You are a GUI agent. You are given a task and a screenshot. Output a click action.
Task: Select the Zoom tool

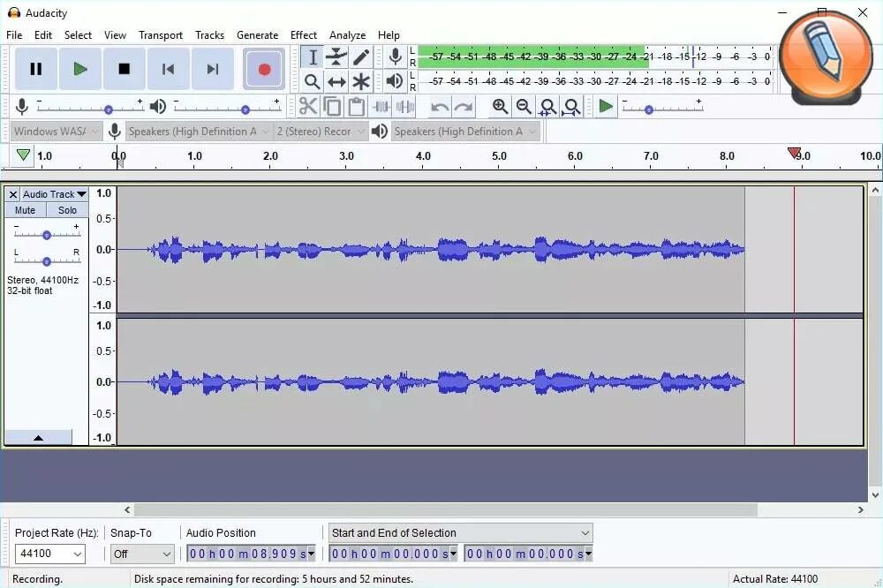313,80
